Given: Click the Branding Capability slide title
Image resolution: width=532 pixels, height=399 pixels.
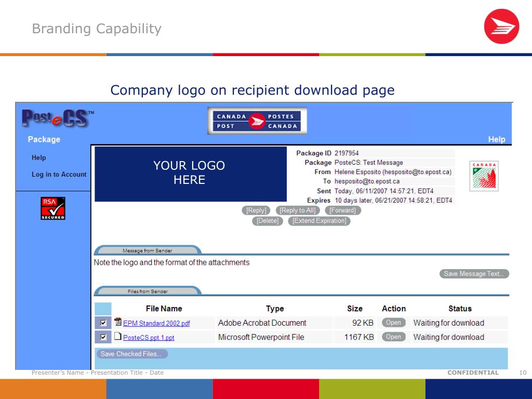Looking at the screenshot, I should click(97, 29).
